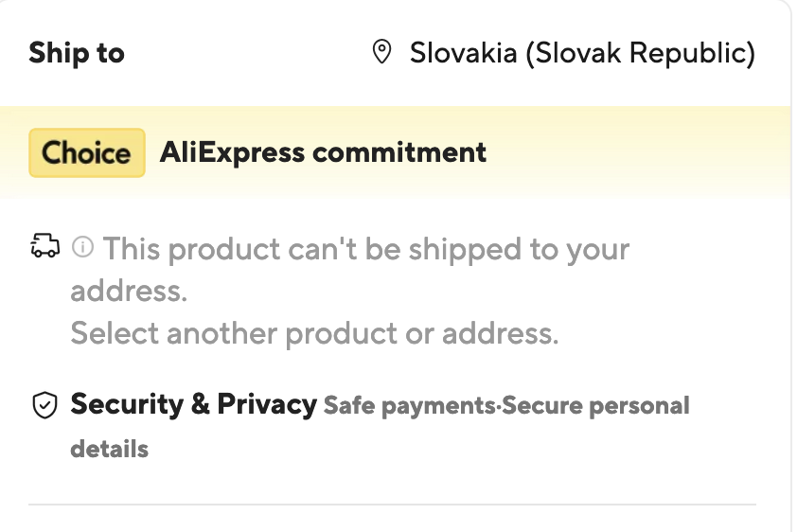Click the Security shield checkmark icon
The width and height of the screenshot is (797, 532).
tap(45, 406)
